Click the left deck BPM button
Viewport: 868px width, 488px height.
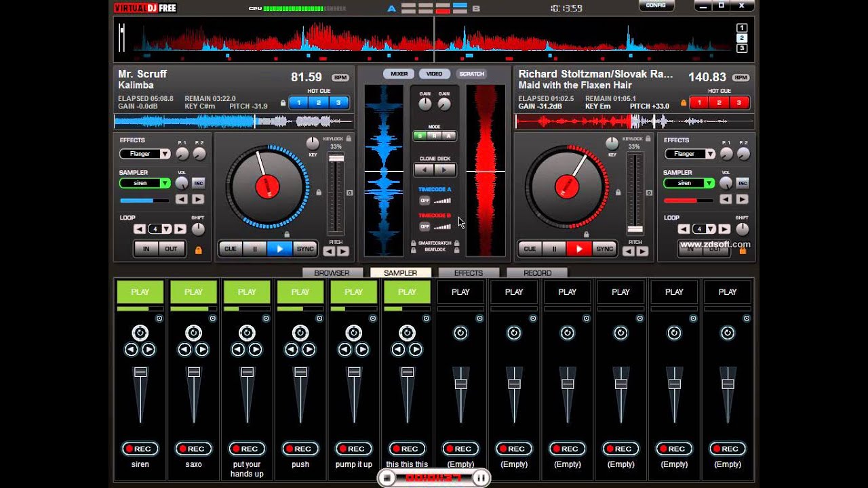click(340, 78)
